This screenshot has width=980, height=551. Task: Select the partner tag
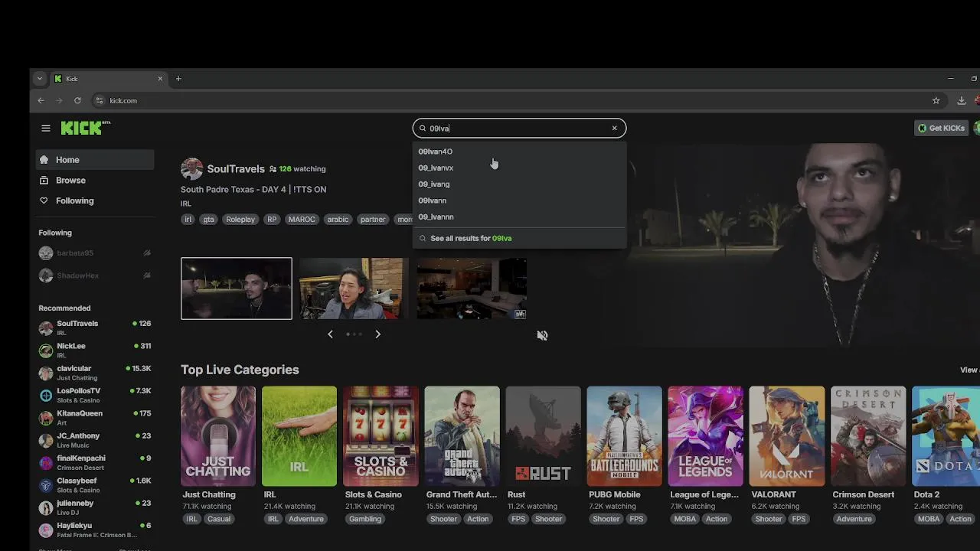pos(373,220)
